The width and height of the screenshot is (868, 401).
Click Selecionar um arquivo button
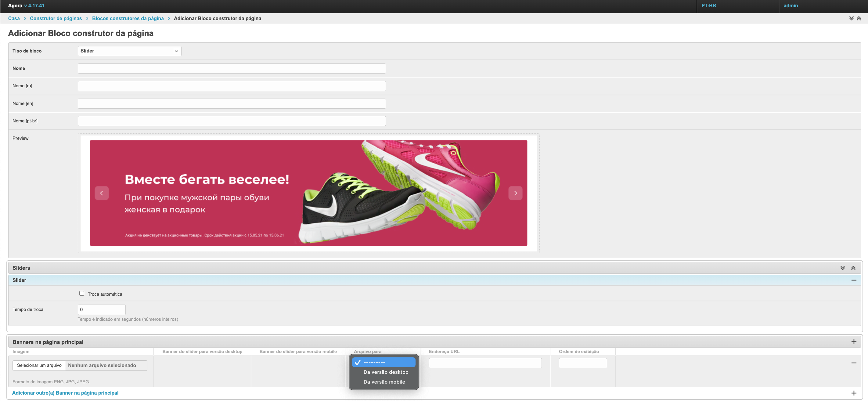point(39,365)
